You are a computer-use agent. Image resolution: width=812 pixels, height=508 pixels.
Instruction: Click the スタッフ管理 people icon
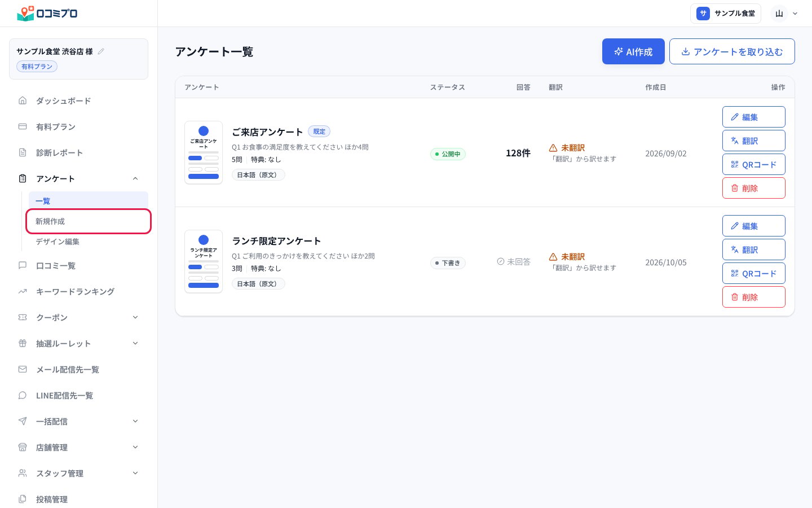[23, 473]
